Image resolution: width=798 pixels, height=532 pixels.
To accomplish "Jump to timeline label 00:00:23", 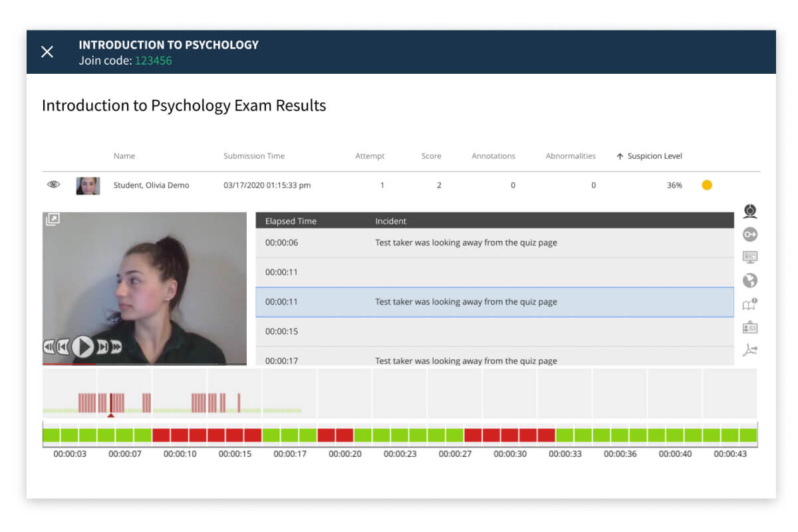I will point(400,454).
